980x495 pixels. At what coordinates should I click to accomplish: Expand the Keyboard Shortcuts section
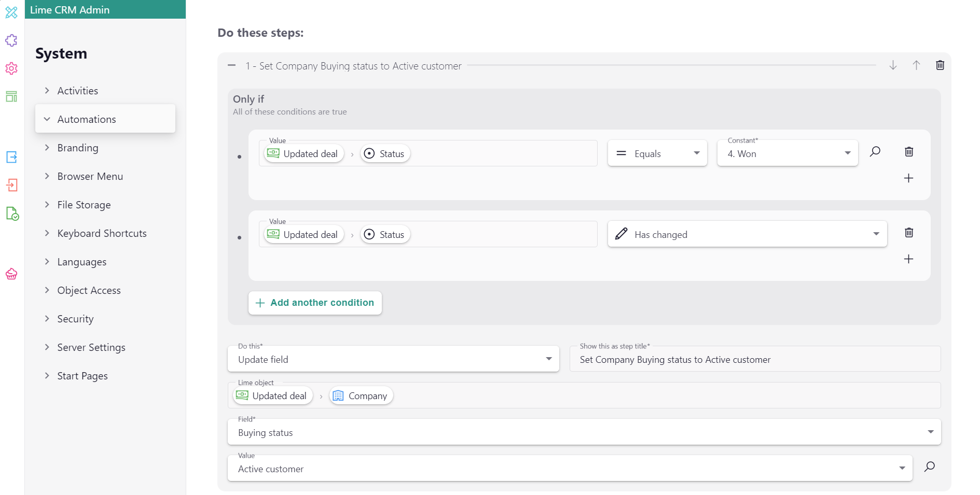coord(102,233)
